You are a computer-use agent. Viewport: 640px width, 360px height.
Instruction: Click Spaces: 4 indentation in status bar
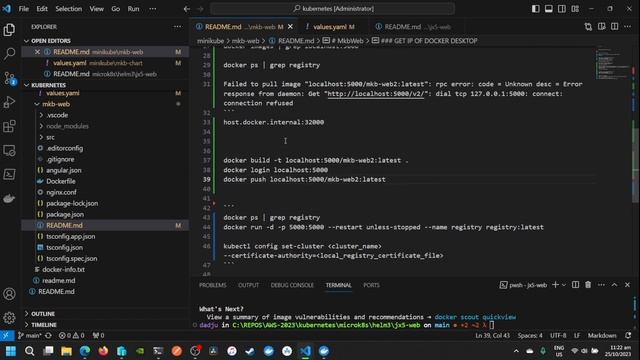pos(530,336)
